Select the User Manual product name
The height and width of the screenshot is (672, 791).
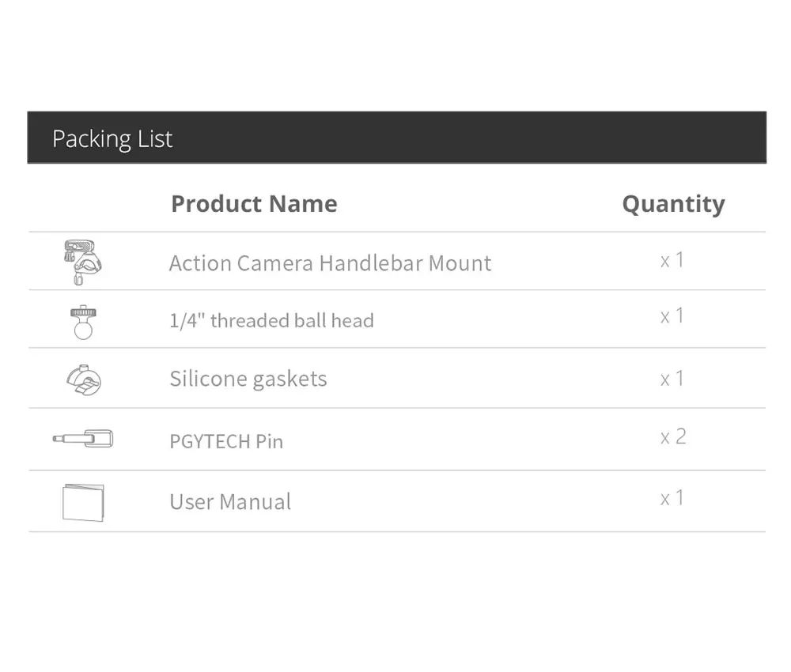230,502
